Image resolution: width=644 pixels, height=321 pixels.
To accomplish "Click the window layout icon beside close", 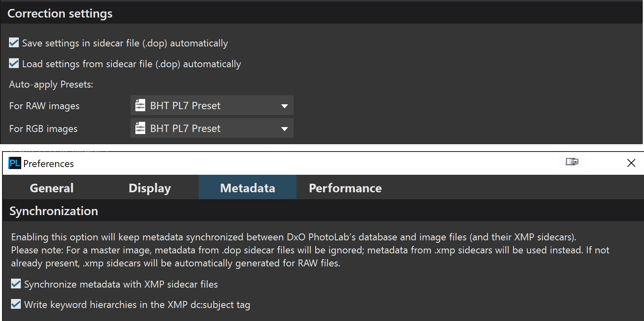I will click(572, 162).
